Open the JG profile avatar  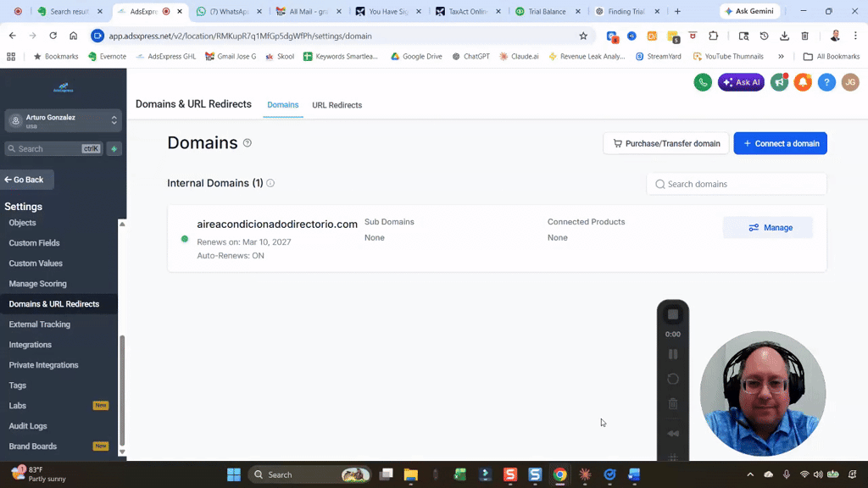click(x=850, y=82)
